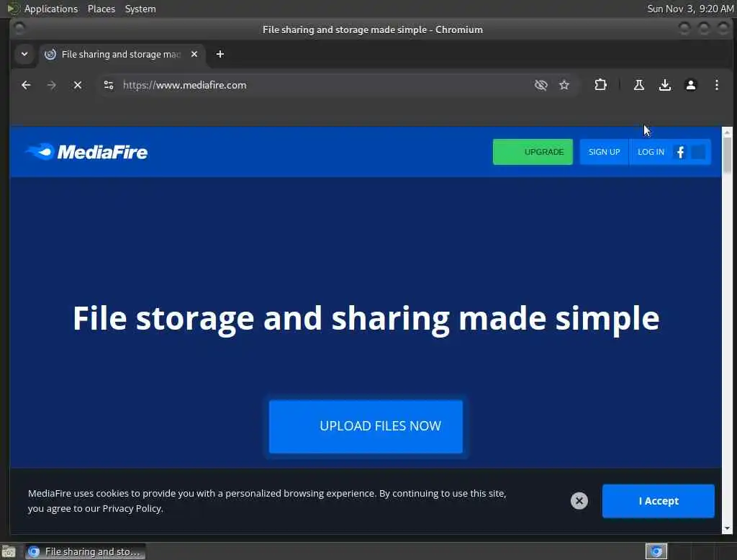Click the tab's loading favicon
The height and width of the screenshot is (560, 737).
click(50, 54)
